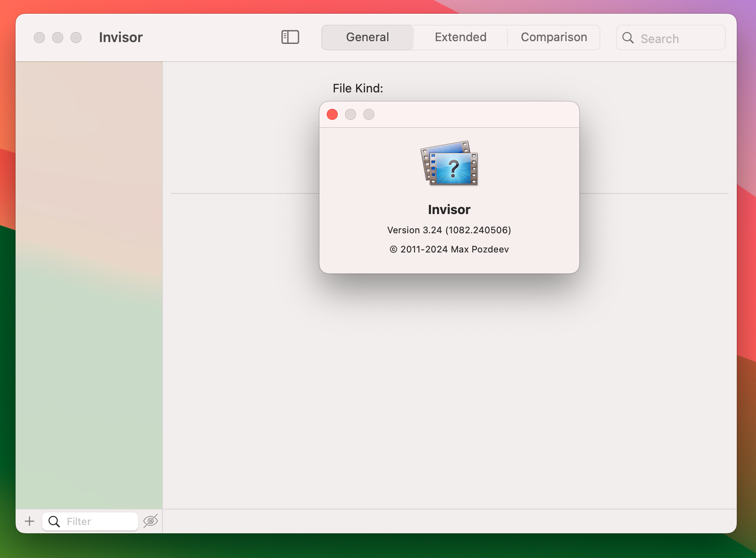Click the sidebar Filter field
This screenshot has height=558, width=756.
(x=90, y=521)
